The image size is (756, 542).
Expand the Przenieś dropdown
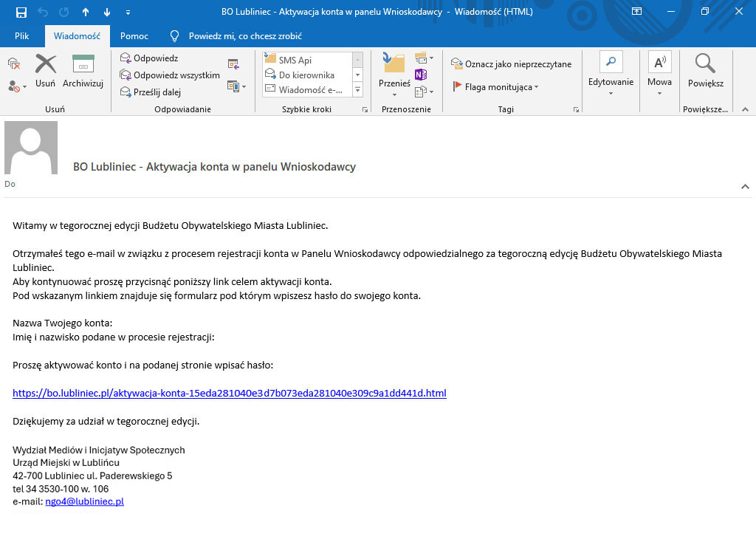[394, 95]
